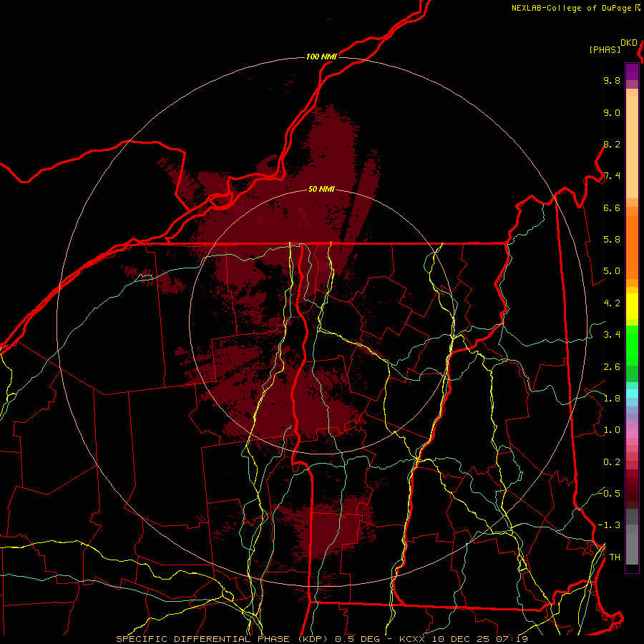Click the 50 NMI range ring label

321,189
